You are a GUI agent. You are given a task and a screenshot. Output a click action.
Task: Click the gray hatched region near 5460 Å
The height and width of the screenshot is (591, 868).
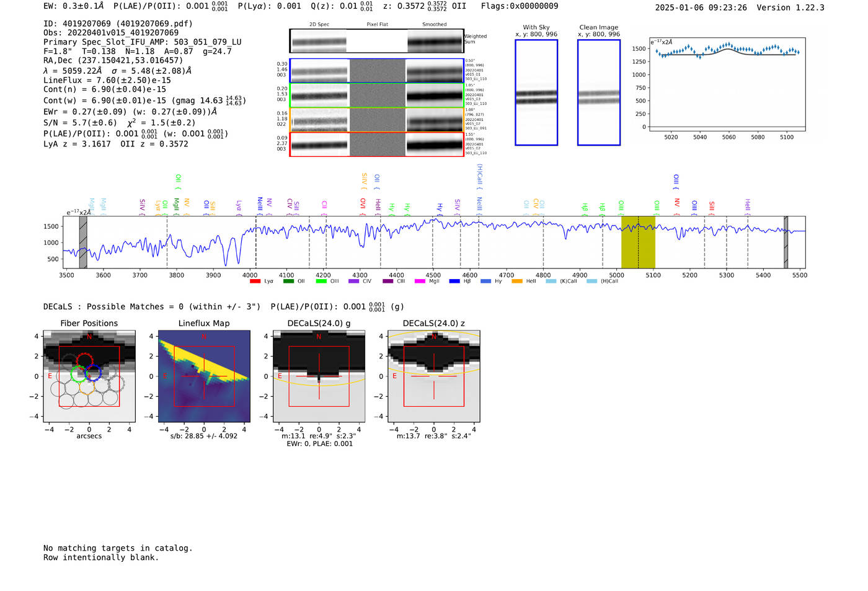[786, 242]
